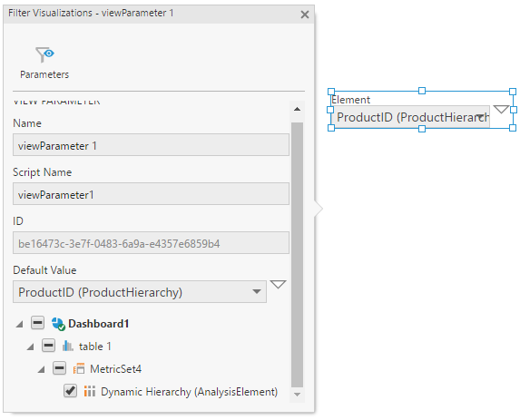Open the Element ProductID dropdown on canvas
This screenshot has height=420, width=520.
(411, 117)
